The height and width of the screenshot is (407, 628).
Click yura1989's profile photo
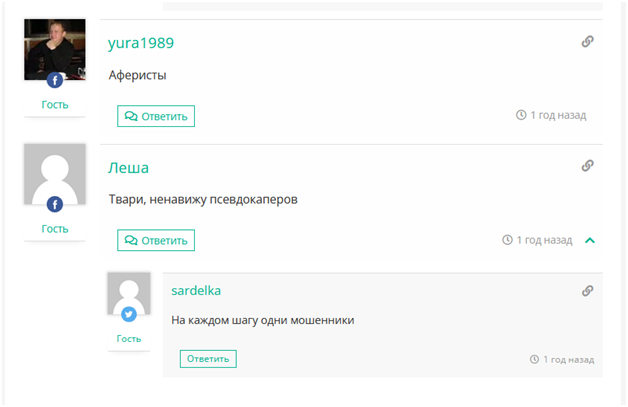(55, 46)
